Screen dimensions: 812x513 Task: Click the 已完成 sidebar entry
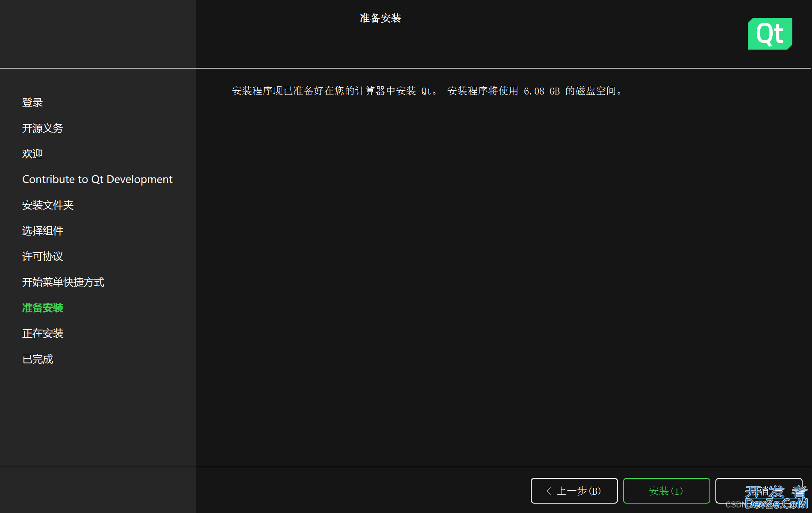tap(38, 359)
